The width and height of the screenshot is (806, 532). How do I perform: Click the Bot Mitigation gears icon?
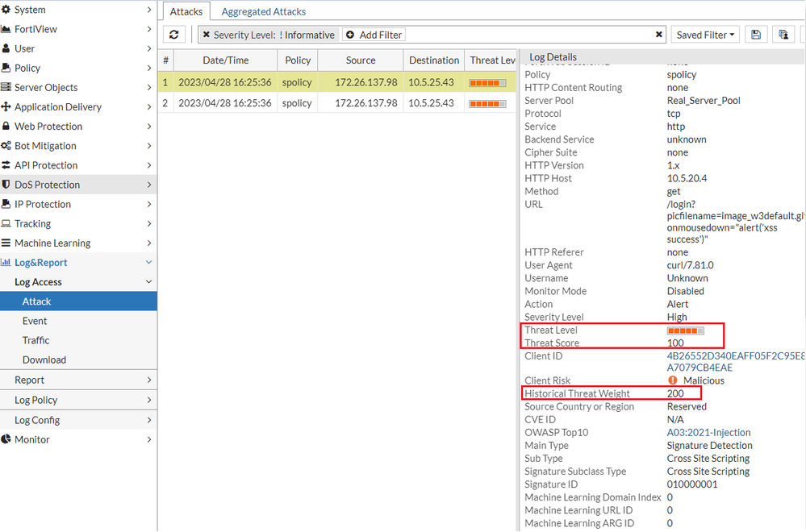tap(6, 146)
